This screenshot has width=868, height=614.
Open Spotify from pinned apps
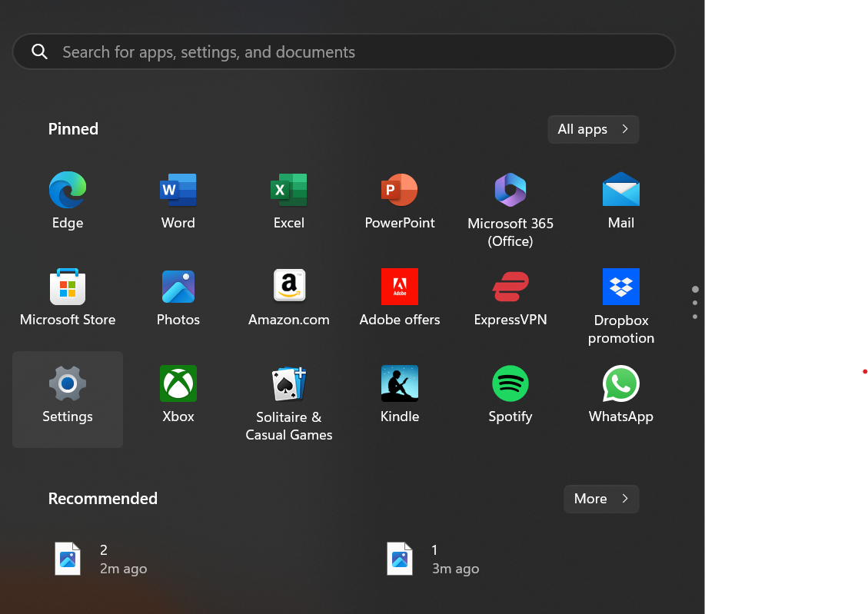tap(510, 384)
